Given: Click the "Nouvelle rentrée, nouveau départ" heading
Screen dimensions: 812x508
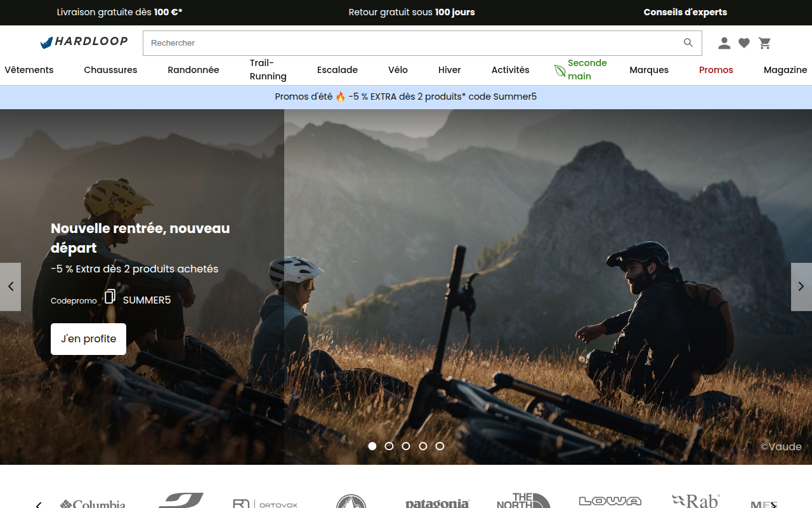Looking at the screenshot, I should 140,238.
